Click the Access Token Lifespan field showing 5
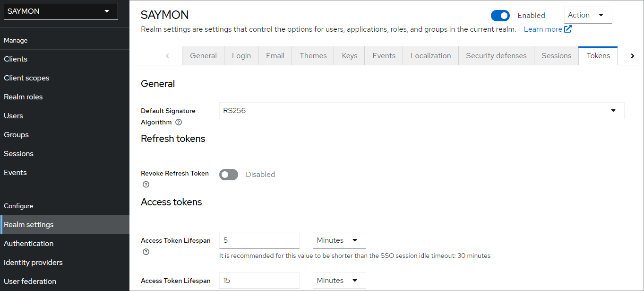This screenshot has height=291, width=644. pos(259,240)
